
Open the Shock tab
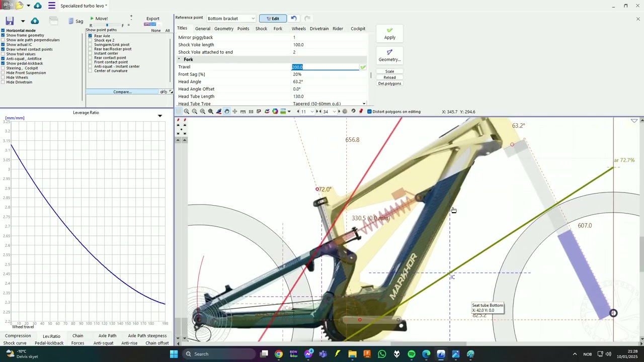tap(261, 29)
